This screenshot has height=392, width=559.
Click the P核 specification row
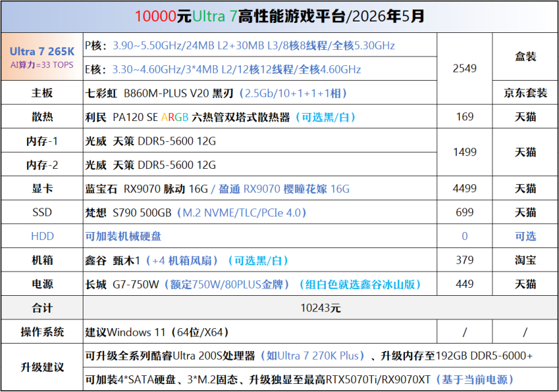click(x=260, y=45)
